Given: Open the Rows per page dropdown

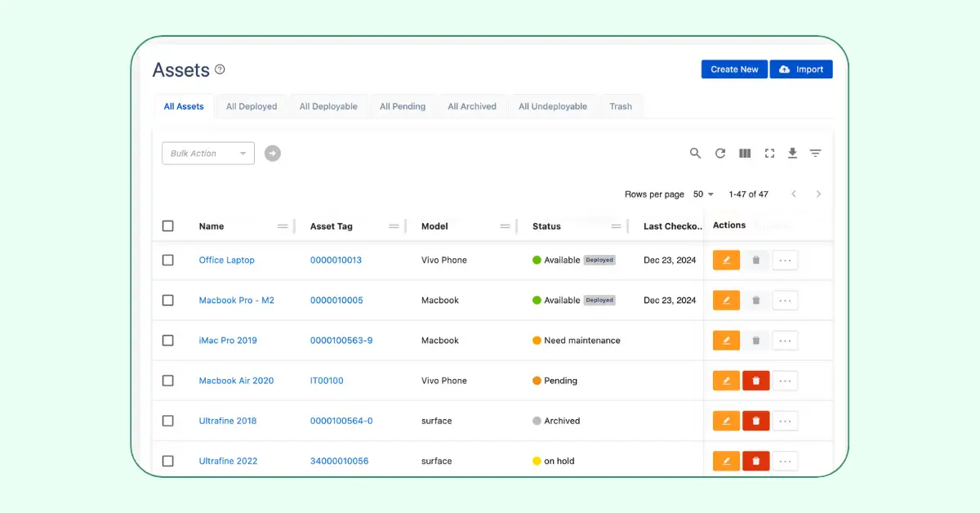Looking at the screenshot, I should pos(703,194).
